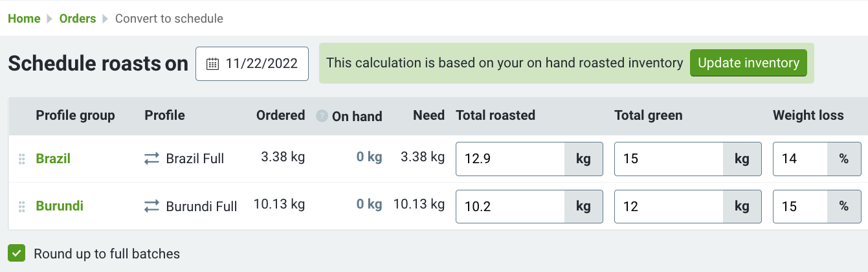Click the swap arrows icon for Brazil Full

(x=151, y=159)
